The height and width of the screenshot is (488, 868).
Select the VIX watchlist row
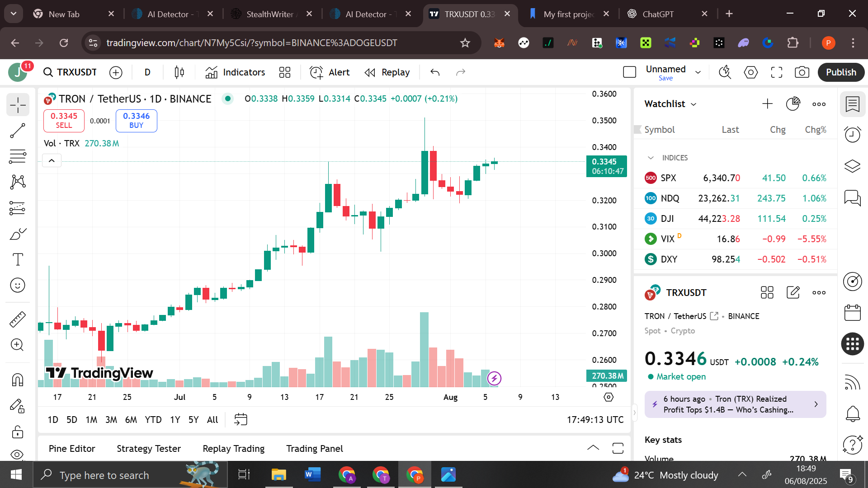point(736,239)
